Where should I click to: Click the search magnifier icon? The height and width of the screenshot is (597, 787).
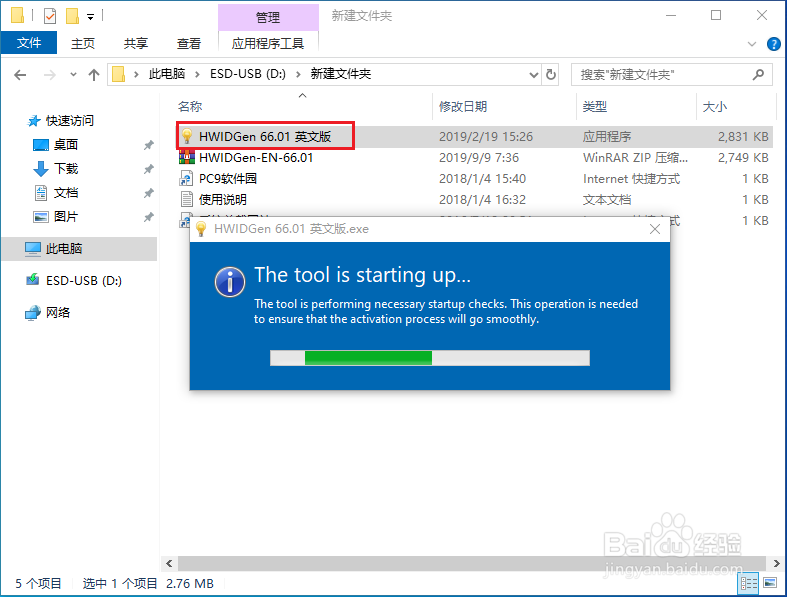[x=758, y=75]
